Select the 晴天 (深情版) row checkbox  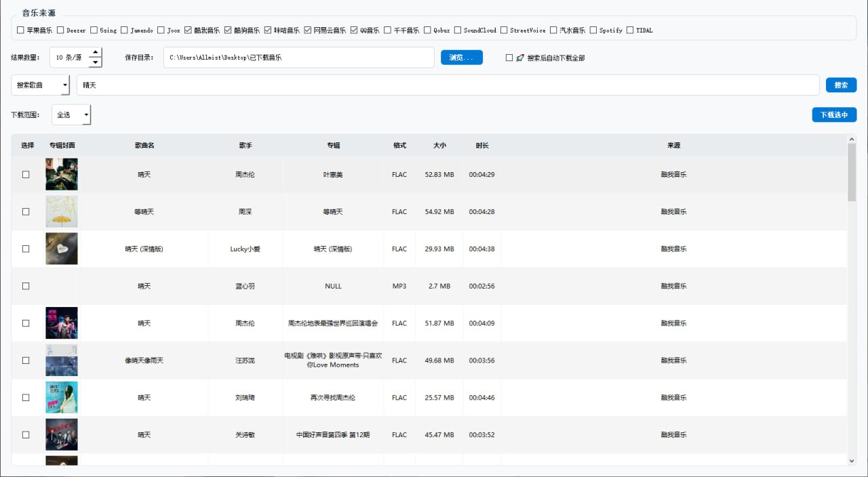(26, 249)
